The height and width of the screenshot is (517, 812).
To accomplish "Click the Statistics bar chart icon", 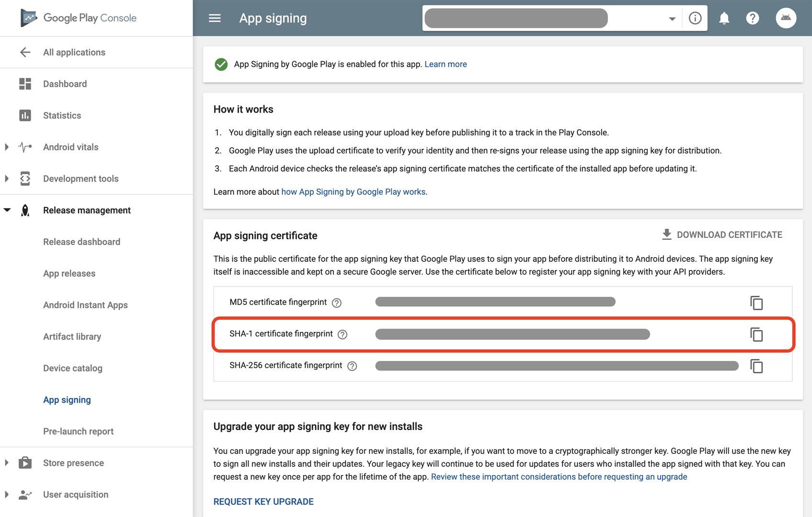I will [25, 115].
